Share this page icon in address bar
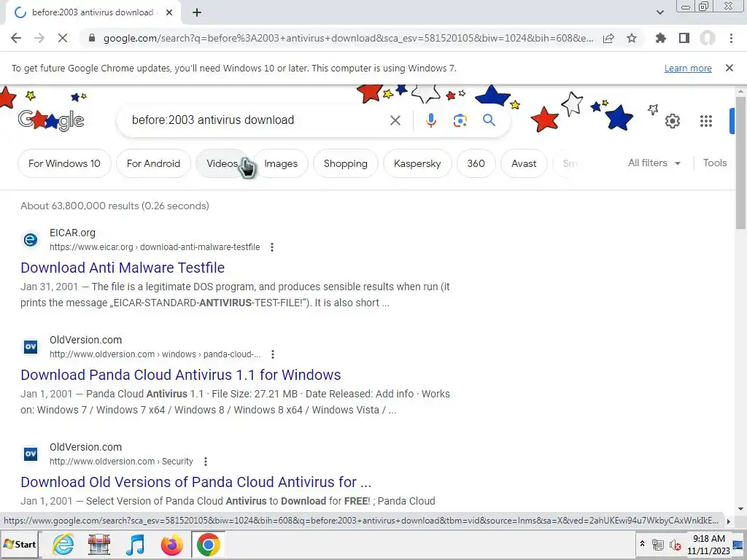 (608, 38)
